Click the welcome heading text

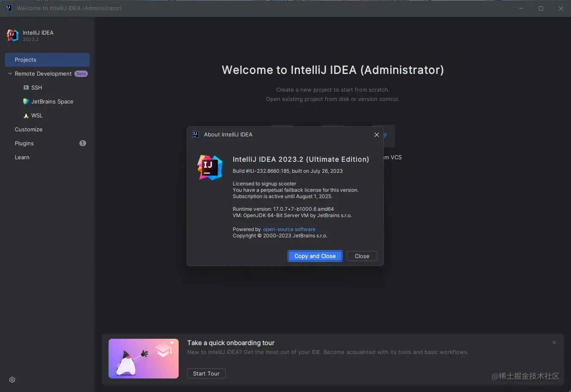333,70
